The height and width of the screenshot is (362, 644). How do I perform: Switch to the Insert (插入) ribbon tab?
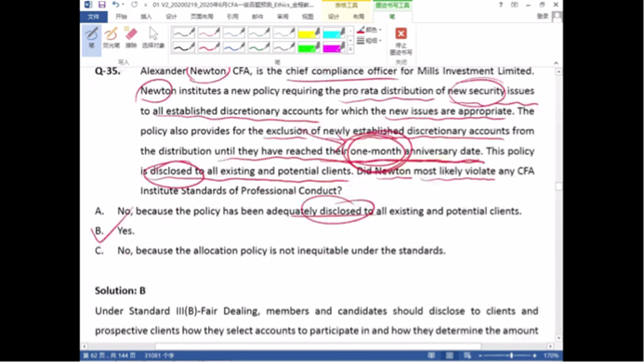[x=146, y=17]
